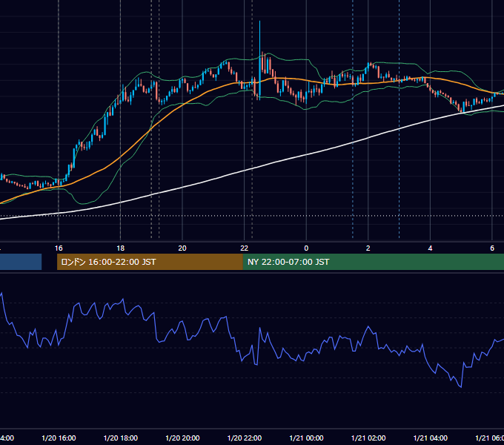This screenshot has height=445, width=504.
Task: Click the 1/20 16:00 label on the lower time axis
Action: 59,438
